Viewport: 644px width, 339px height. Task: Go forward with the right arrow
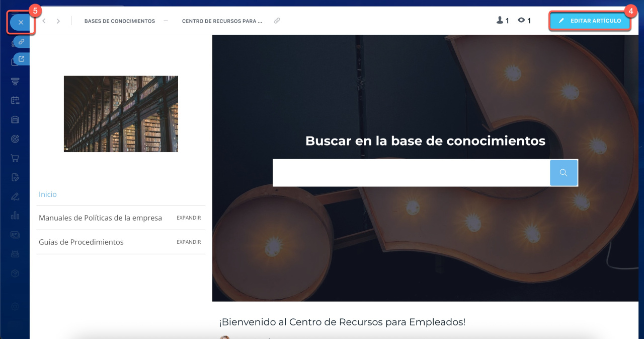point(58,21)
